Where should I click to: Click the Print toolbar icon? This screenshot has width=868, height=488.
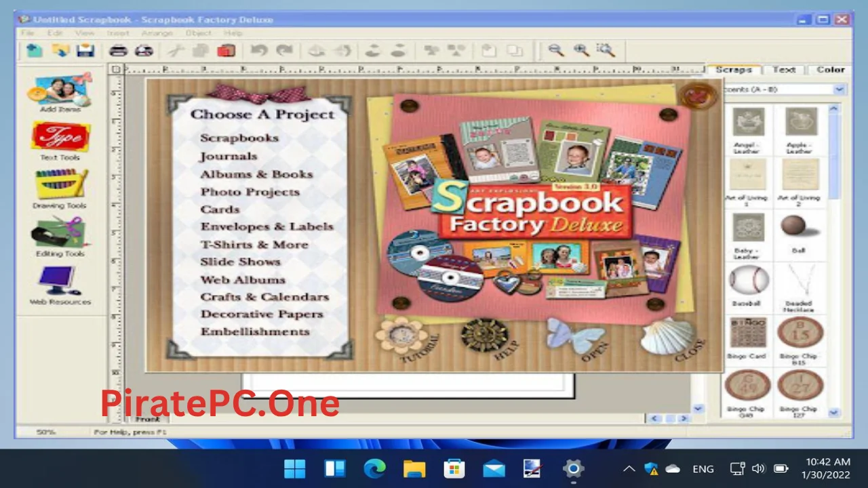tap(119, 50)
